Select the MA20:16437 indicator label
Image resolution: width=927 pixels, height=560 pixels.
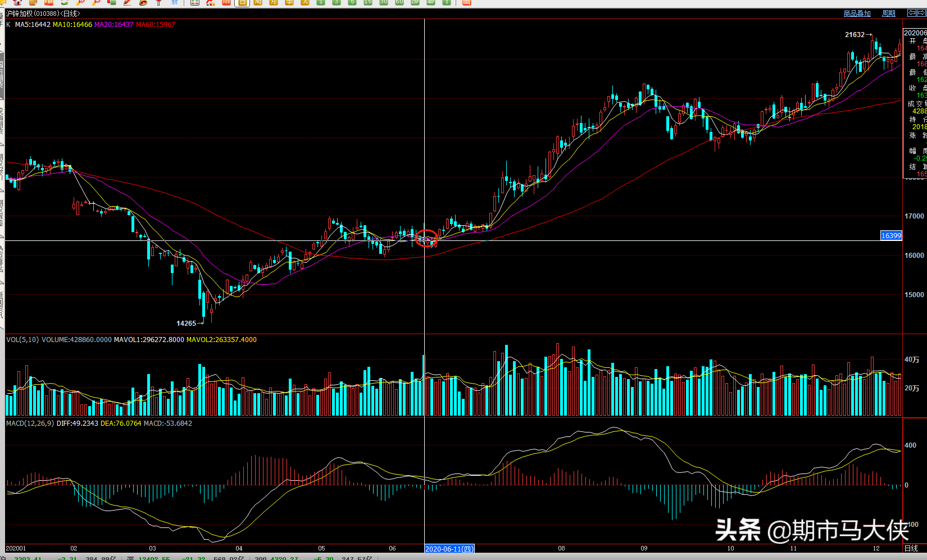click(114, 25)
